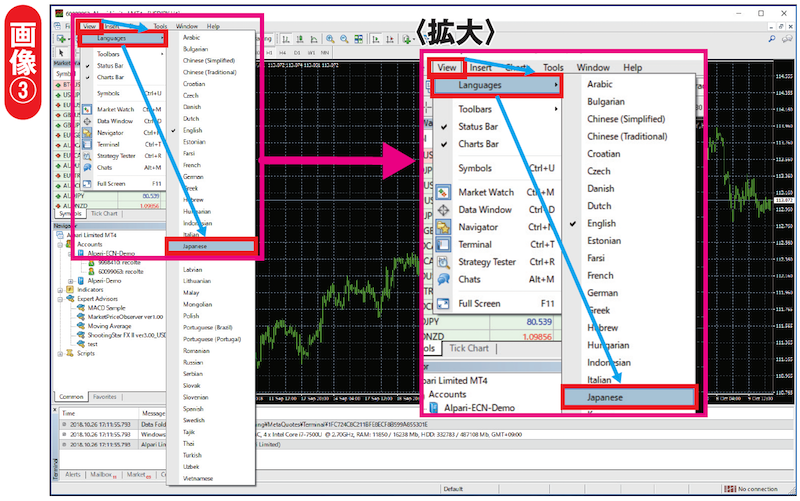Expand Toolbars submenu in the enlarged view
The width and height of the screenshot is (800, 501).
[x=497, y=109]
